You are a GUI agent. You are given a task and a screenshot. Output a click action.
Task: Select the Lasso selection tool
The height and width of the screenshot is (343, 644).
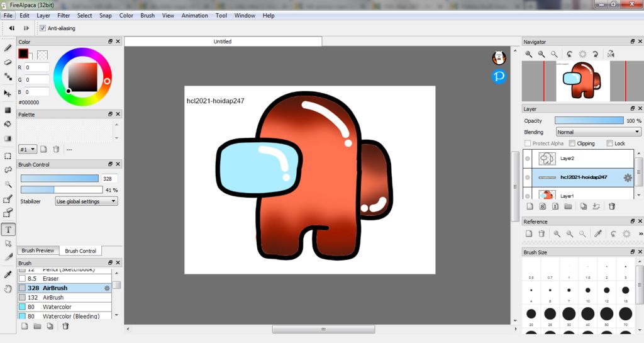8,170
